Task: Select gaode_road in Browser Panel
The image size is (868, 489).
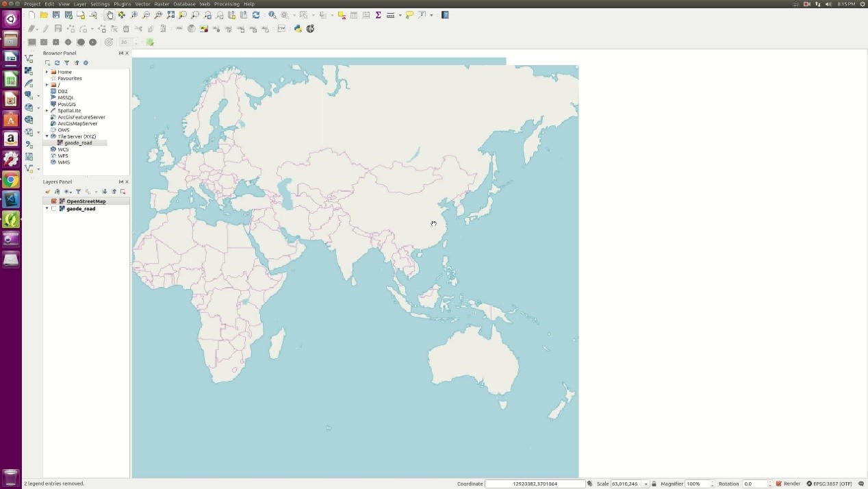Action: pyautogui.click(x=78, y=143)
